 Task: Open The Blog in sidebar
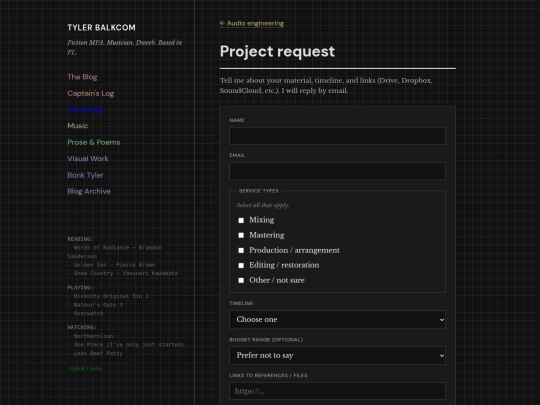[x=82, y=77]
